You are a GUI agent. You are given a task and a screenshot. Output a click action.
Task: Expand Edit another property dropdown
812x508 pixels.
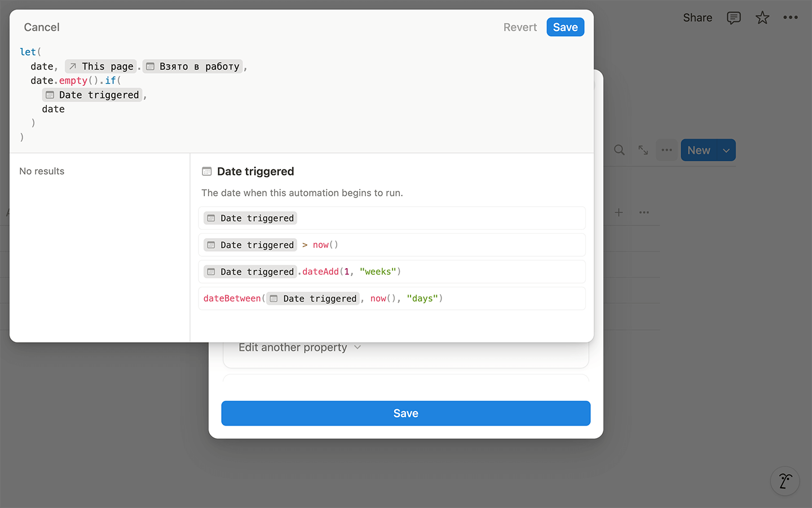[x=299, y=348]
